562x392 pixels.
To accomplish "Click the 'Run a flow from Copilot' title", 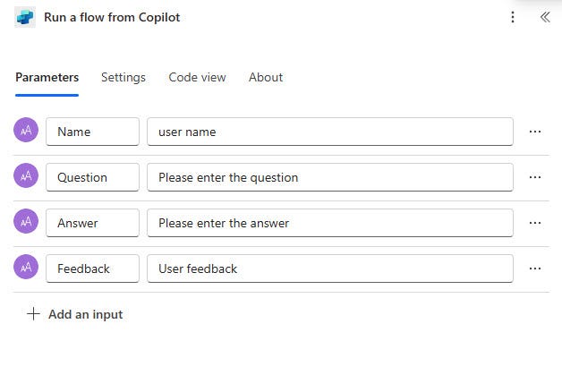I will 112,17.
